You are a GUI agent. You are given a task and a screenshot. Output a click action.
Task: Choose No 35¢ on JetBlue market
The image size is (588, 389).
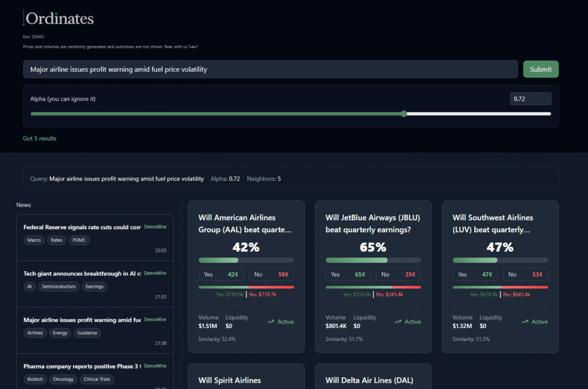[398, 275]
